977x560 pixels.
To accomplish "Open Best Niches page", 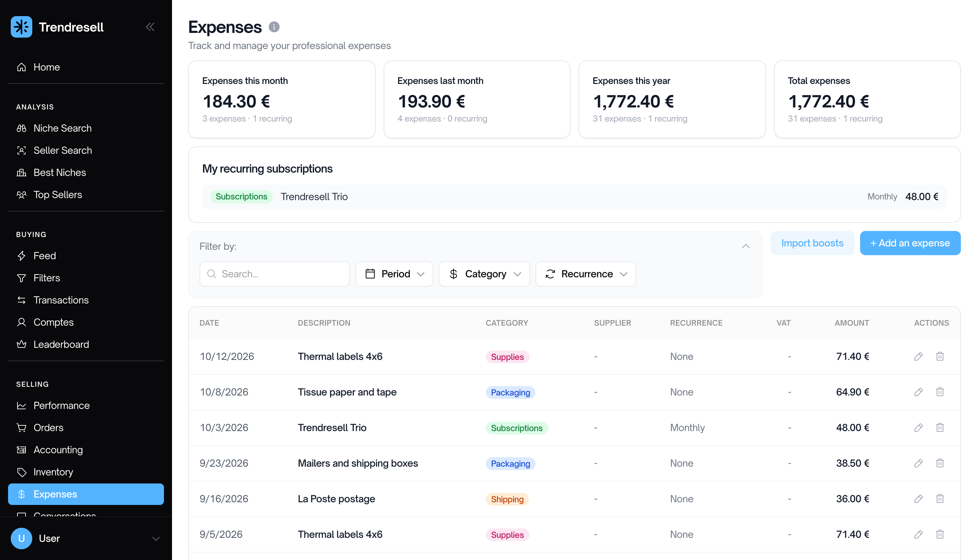I will (86, 172).
